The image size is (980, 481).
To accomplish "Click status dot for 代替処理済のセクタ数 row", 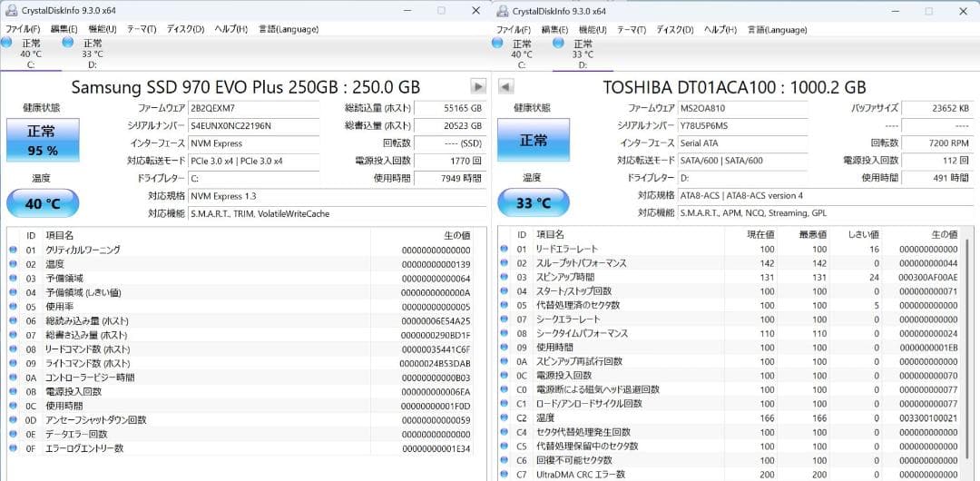I will pos(505,305).
